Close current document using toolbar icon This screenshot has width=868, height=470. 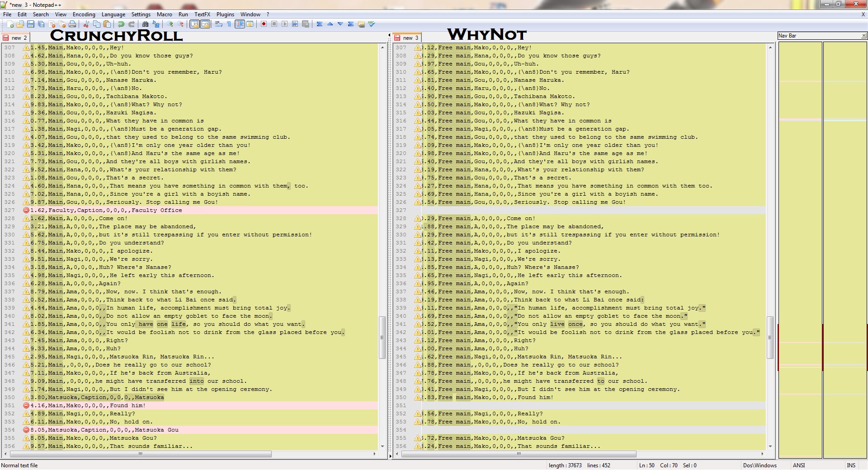point(52,24)
